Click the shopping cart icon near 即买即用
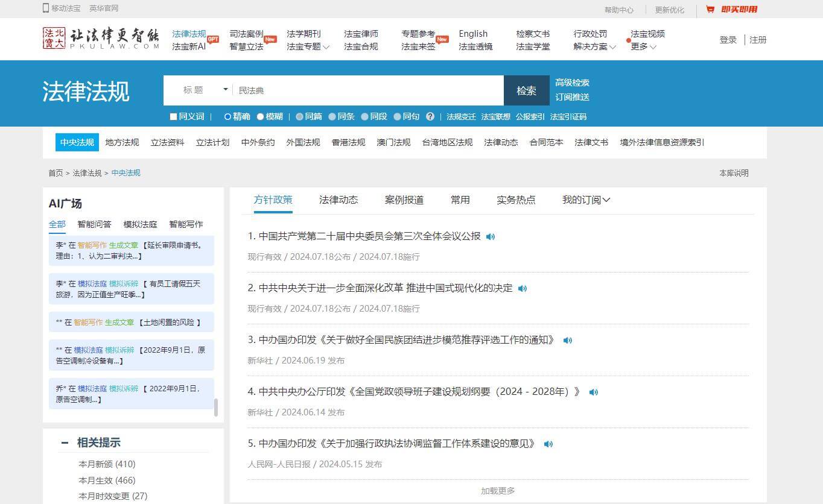The height and width of the screenshot is (504, 823). coord(710,9)
